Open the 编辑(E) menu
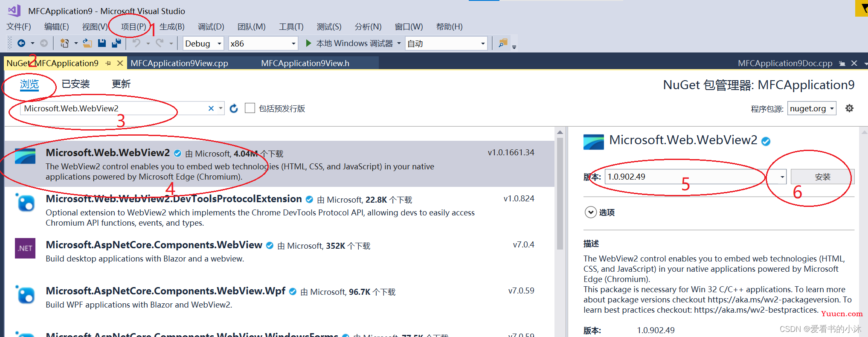 (57, 26)
